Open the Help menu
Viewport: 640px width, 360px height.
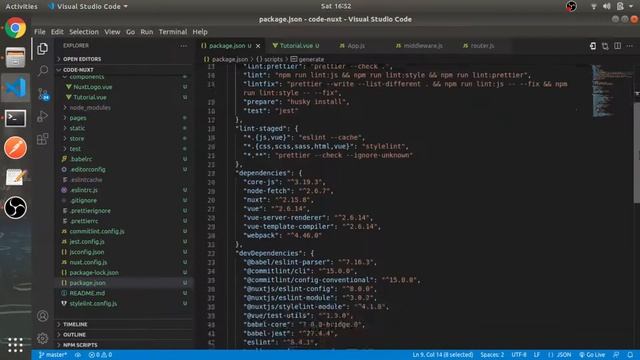pos(200,32)
